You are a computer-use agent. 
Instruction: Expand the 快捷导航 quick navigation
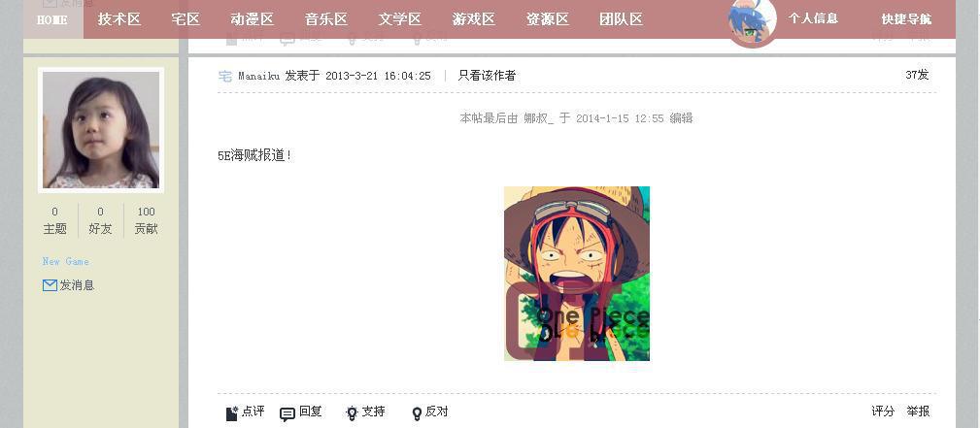point(906,19)
